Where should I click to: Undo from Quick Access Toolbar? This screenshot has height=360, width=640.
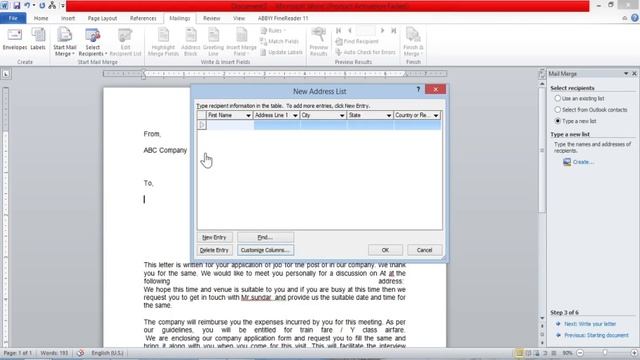tap(27, 6)
